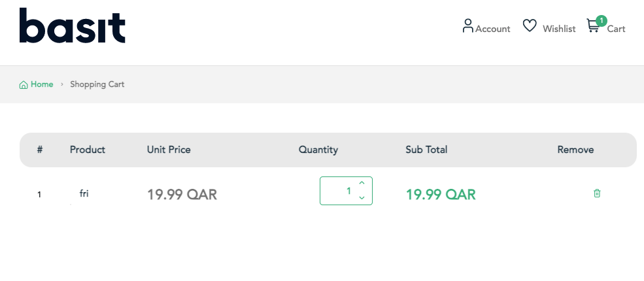Click the basit logo
Viewport: 644px width, 281px height.
pyautogui.click(x=73, y=26)
